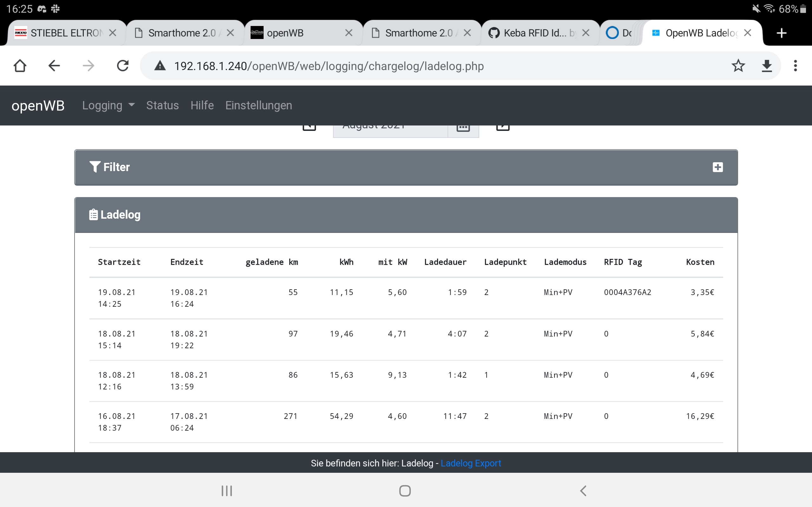
Task: Open the browser three-dot menu
Action: pyautogui.click(x=795, y=66)
